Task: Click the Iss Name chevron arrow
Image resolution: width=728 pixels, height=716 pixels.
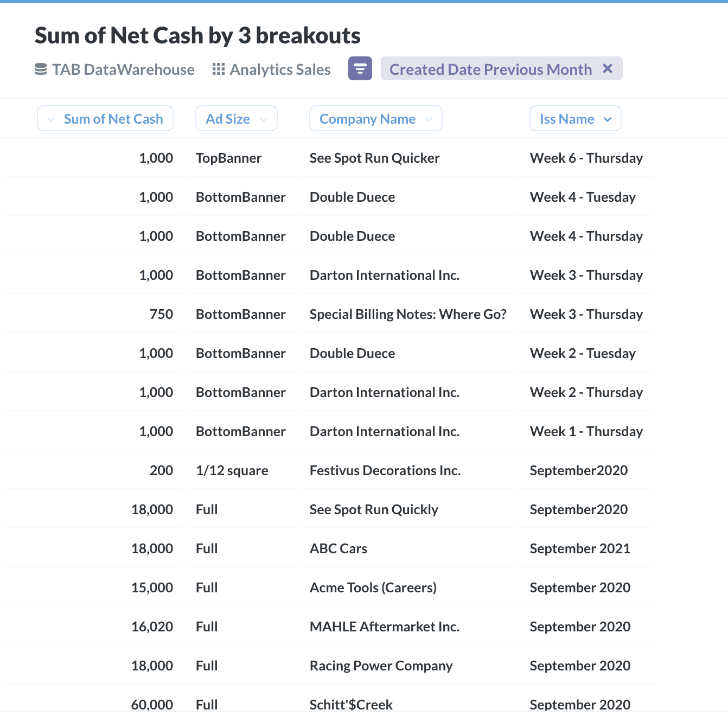Action: [608, 119]
